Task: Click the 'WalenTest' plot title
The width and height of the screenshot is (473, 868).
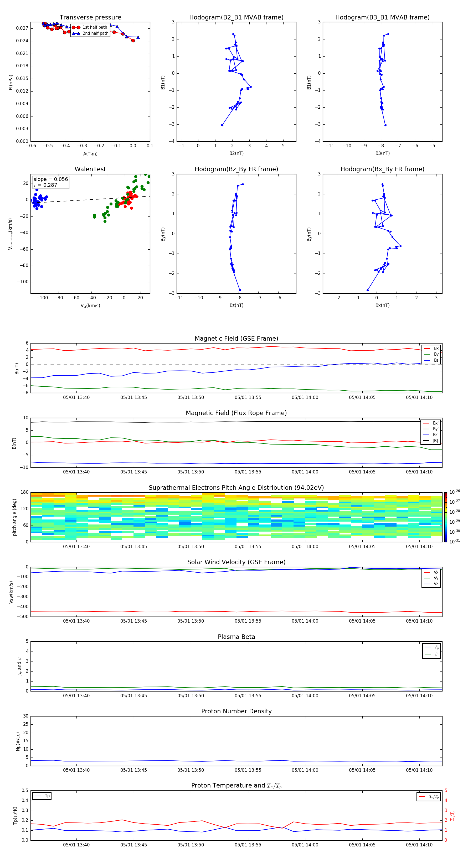Action: 90,169
